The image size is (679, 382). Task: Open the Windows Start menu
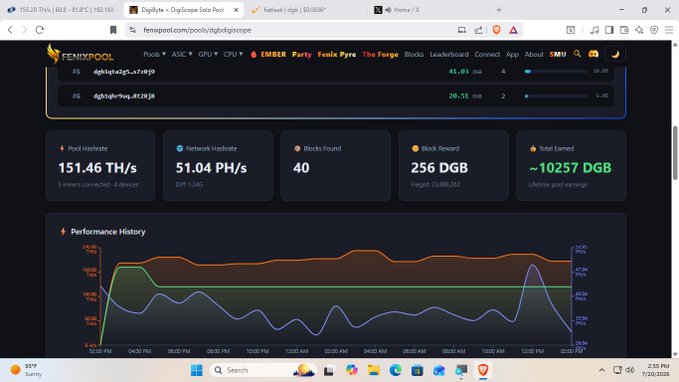coord(197,370)
